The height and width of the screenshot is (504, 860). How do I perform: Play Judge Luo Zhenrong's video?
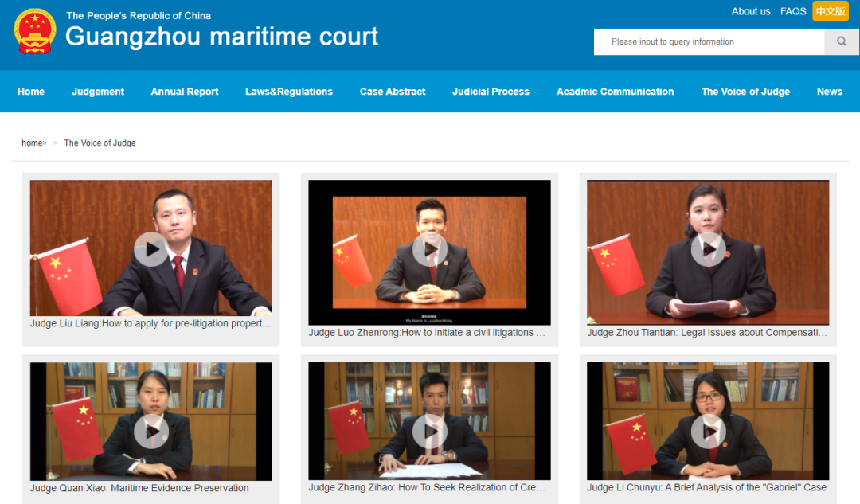[429, 249]
